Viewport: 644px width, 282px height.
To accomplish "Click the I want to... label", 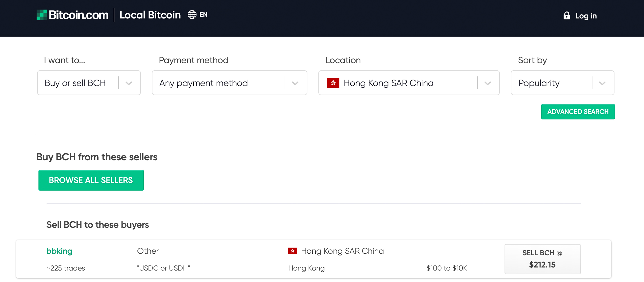I will 64,60.
